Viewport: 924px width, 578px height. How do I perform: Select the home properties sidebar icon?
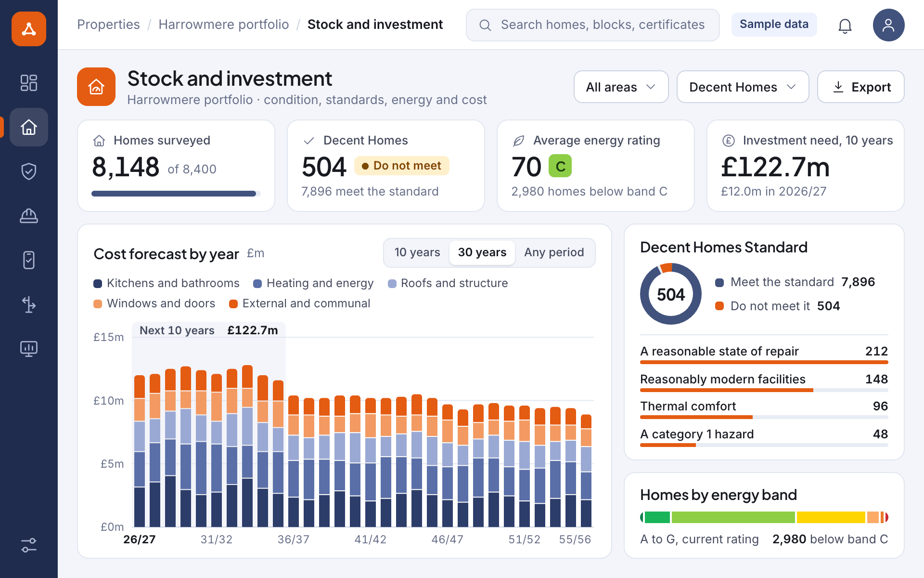point(29,127)
